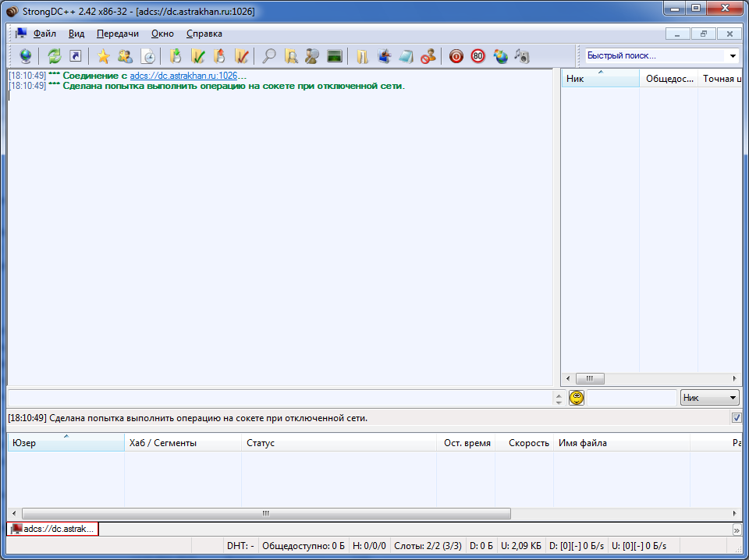
Task: Click the blue shortcut-arrow redirect icon
Action: (76, 56)
